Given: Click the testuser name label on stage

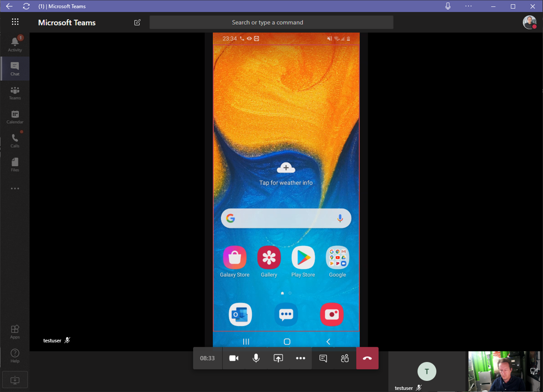Looking at the screenshot, I should coord(52,341).
